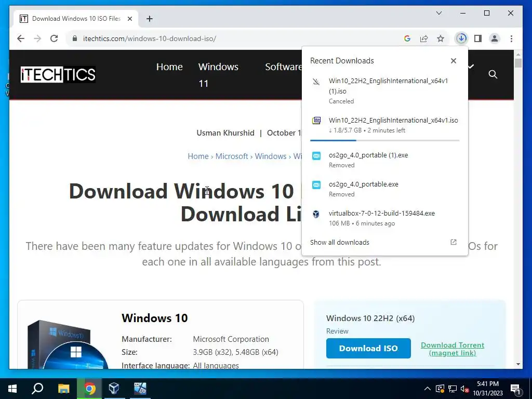Viewport: 532px width, 399px height.
Task: Open File Explorer from the taskbar
Action: (x=63, y=389)
